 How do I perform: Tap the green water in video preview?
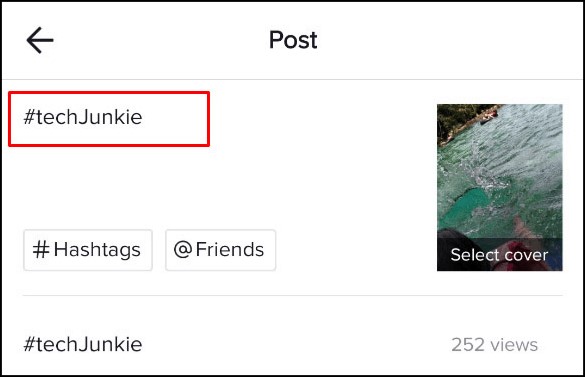coord(463,205)
